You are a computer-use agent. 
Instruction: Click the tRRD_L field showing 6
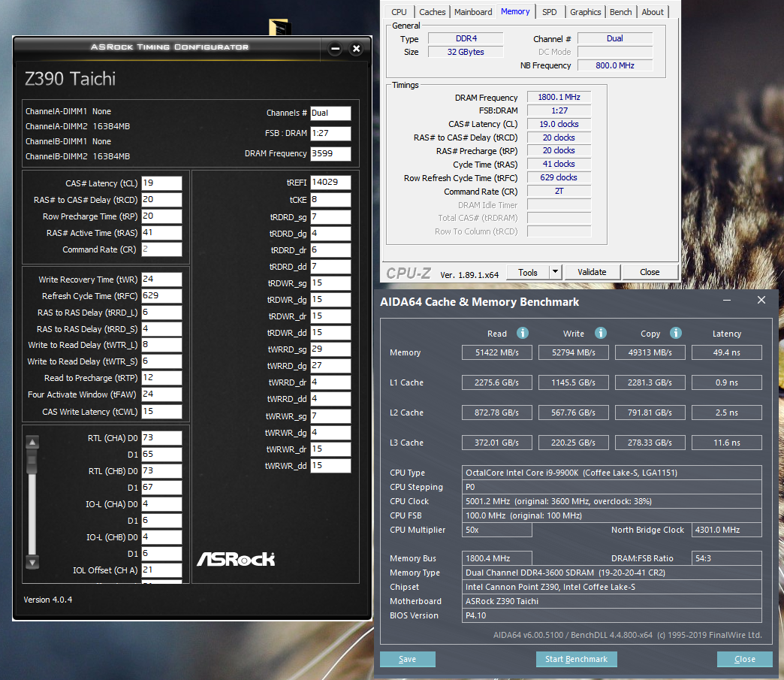pyautogui.click(x=161, y=313)
